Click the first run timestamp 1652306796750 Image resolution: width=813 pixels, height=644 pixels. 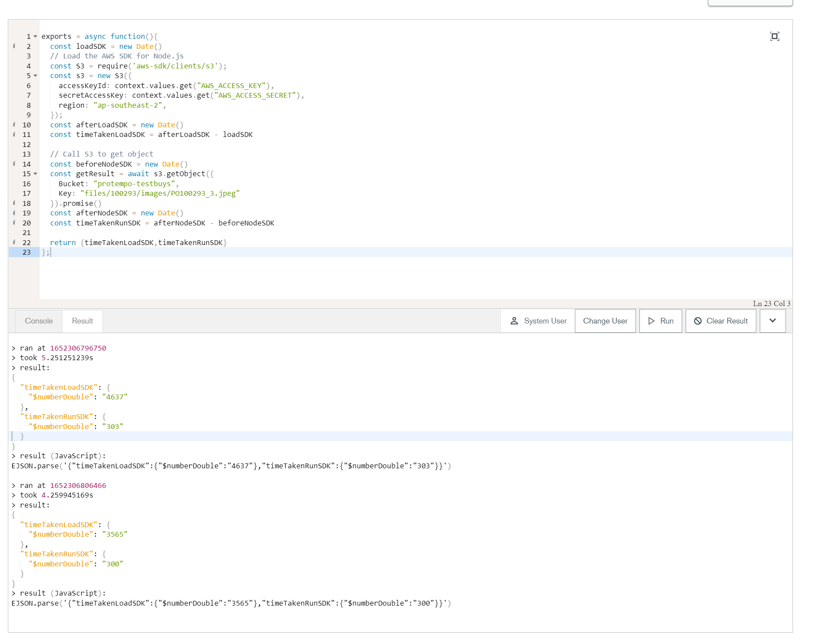78,348
